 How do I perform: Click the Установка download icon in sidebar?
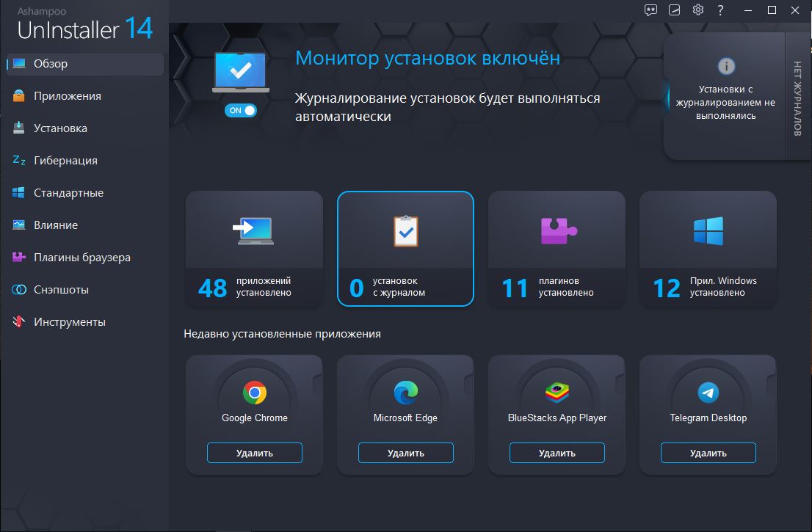[19, 128]
